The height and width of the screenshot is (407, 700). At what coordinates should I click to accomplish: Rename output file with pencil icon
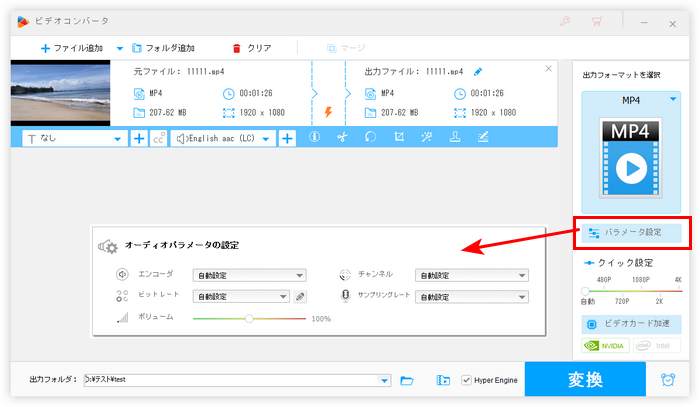[x=478, y=71]
